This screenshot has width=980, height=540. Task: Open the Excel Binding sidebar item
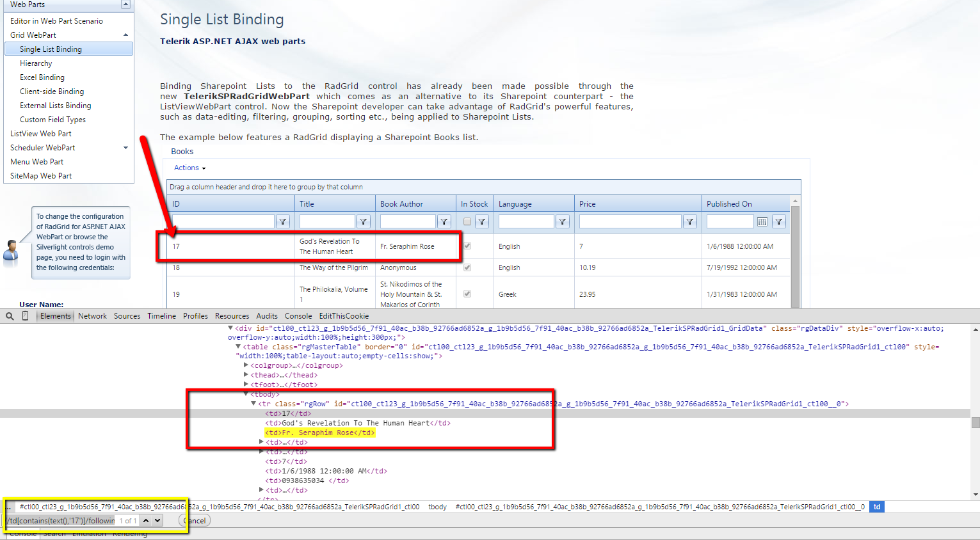(x=42, y=77)
